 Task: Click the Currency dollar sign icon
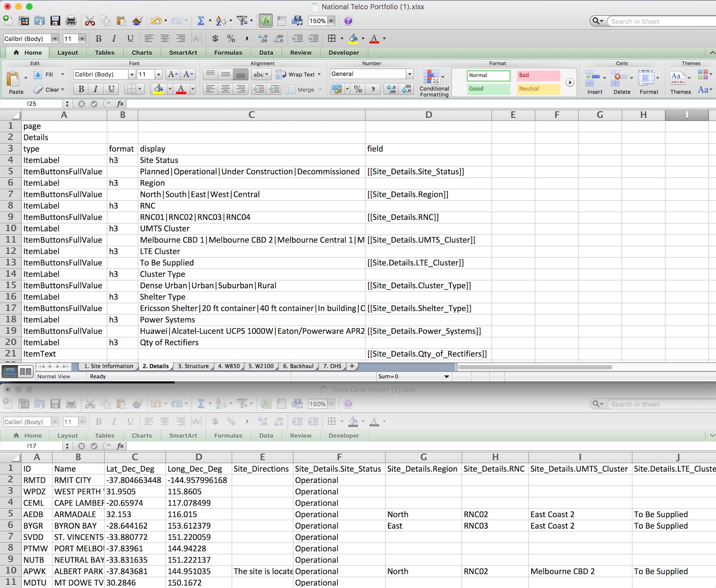(215, 38)
